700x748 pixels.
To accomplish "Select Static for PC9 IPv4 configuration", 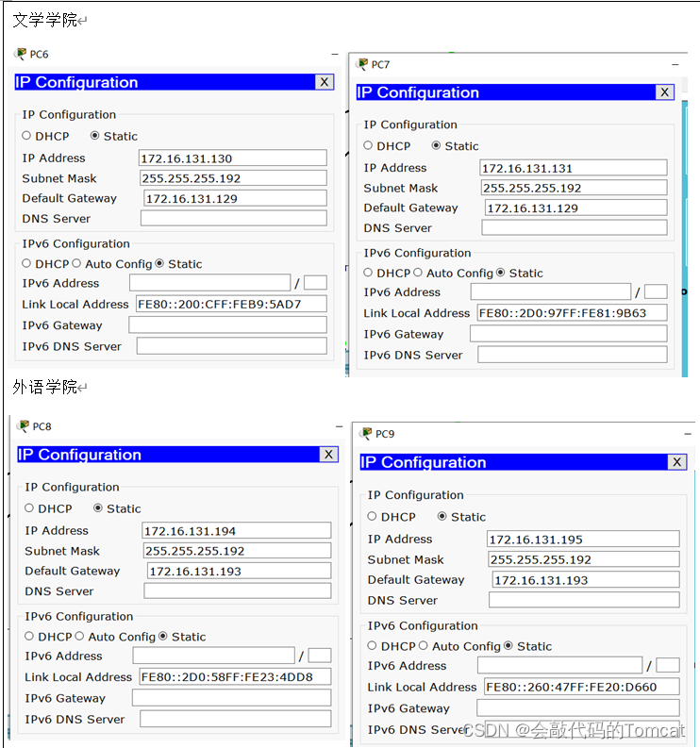I will [442, 516].
